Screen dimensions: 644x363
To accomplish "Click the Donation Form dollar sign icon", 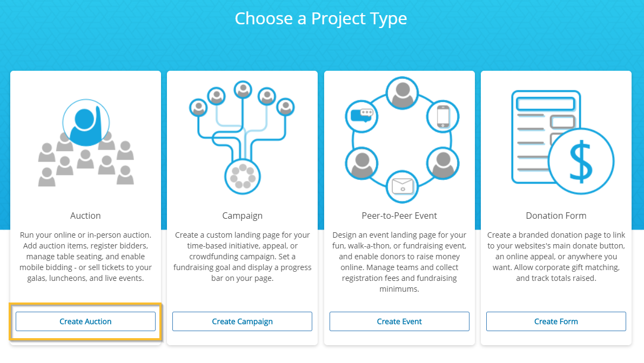I will click(581, 162).
